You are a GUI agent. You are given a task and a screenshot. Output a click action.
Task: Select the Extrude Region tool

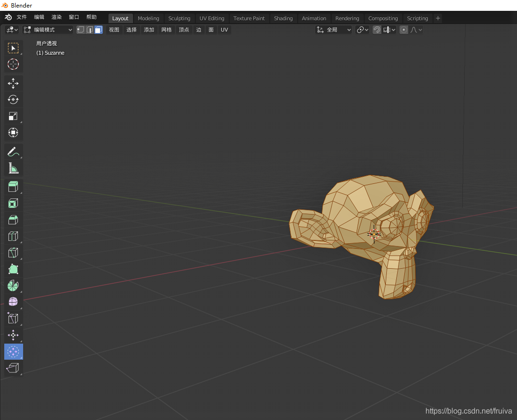[x=13, y=187]
